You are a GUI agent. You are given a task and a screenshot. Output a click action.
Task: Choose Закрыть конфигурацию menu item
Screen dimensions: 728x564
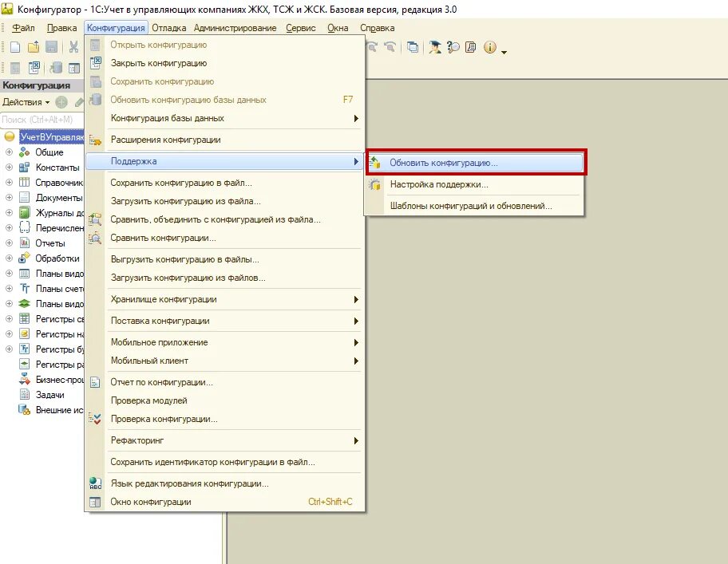[224, 63]
